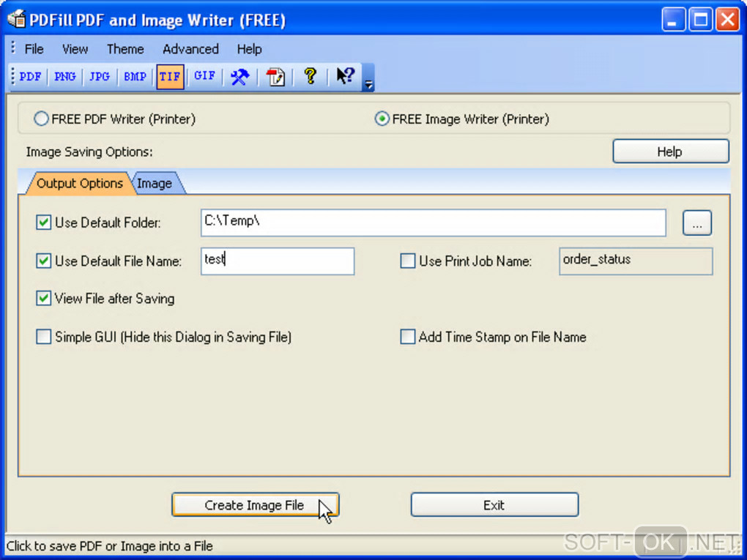Click the yellow question mark help icon
747x560 pixels.
[x=310, y=76]
